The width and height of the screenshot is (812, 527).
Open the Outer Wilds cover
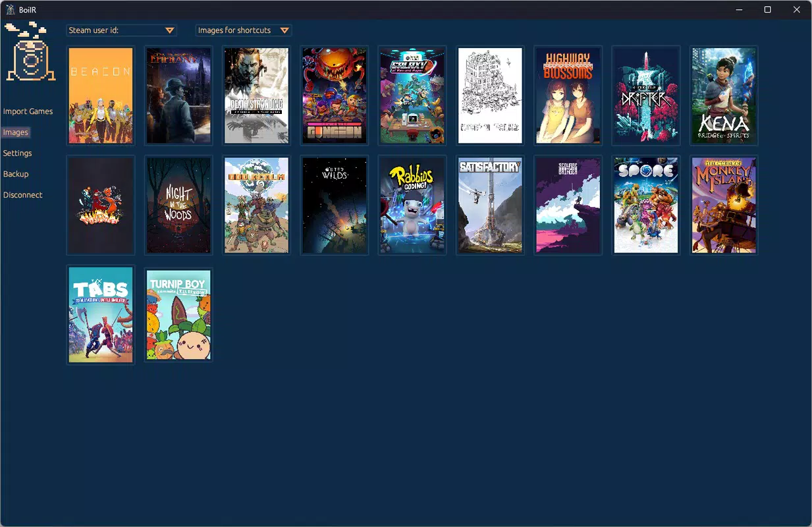coord(334,205)
